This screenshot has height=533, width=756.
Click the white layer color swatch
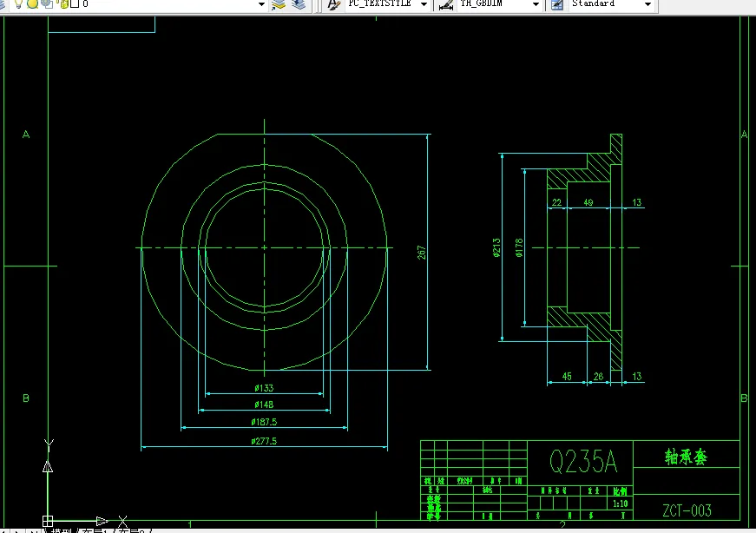(75, 3)
